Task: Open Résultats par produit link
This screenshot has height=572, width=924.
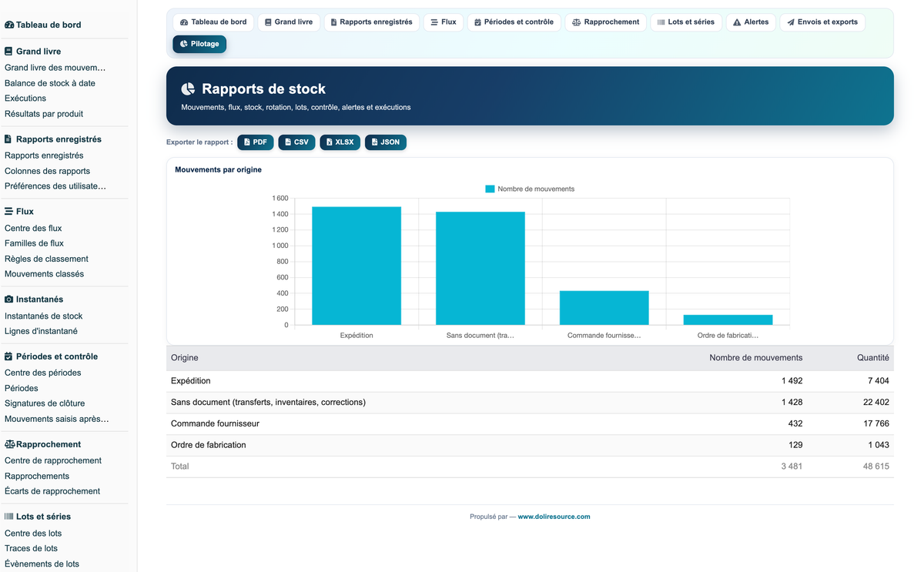Action: pos(44,114)
